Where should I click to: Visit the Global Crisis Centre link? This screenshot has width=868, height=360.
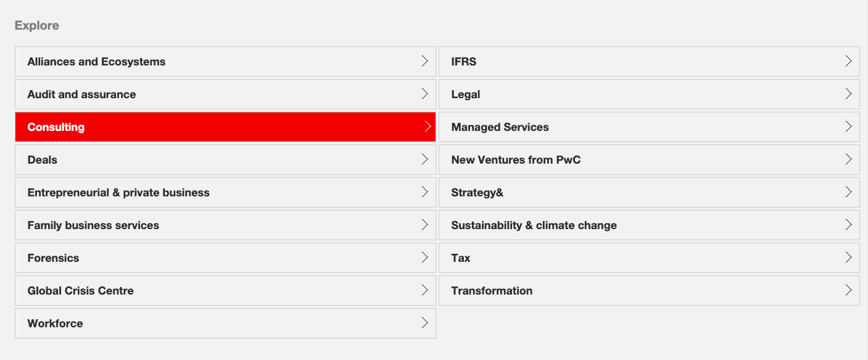tap(80, 291)
